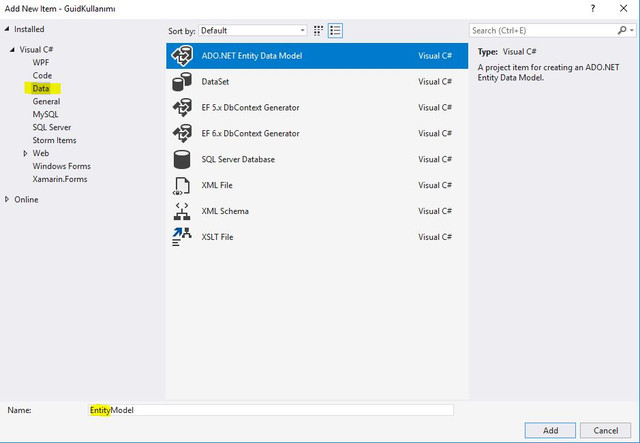The image size is (640, 443).
Task: Open the search options dropdown arrow
Action: point(632,30)
